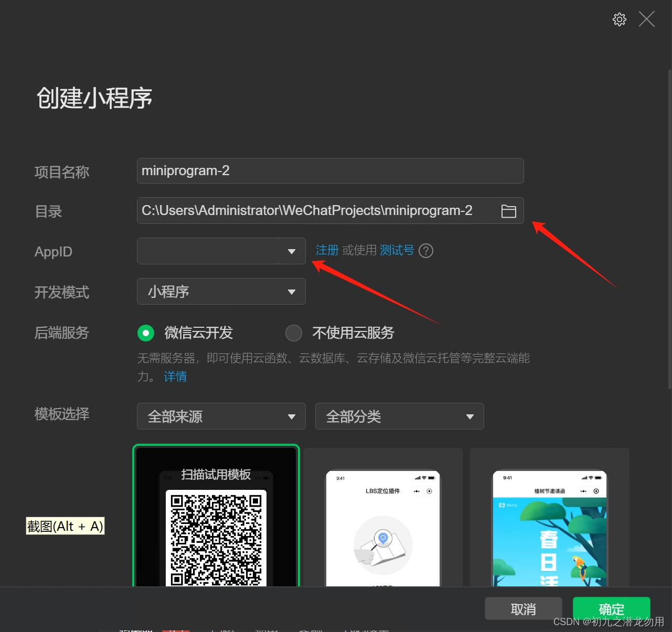Open the 全部分类 template category dropdown
The image size is (672, 632).
click(400, 416)
